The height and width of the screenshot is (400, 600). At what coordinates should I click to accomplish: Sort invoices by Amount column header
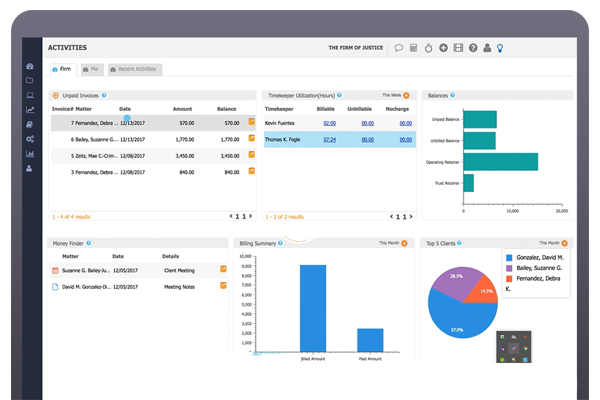point(182,109)
